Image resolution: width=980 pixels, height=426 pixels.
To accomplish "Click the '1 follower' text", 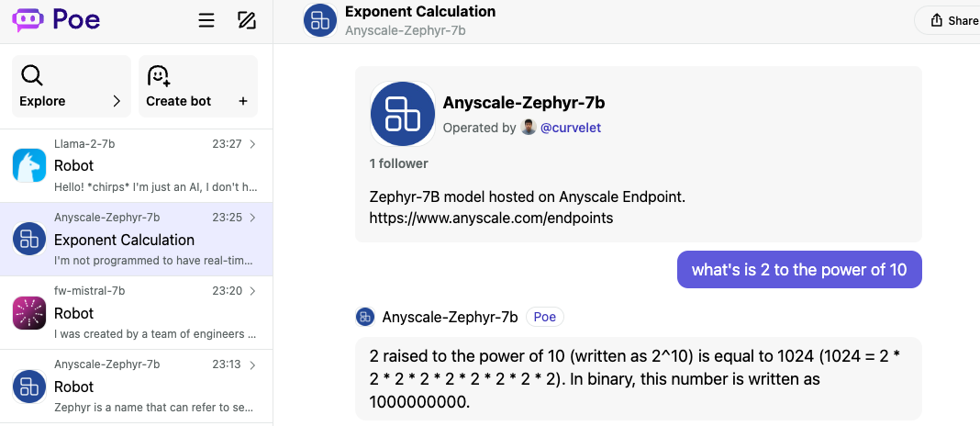I will (399, 164).
